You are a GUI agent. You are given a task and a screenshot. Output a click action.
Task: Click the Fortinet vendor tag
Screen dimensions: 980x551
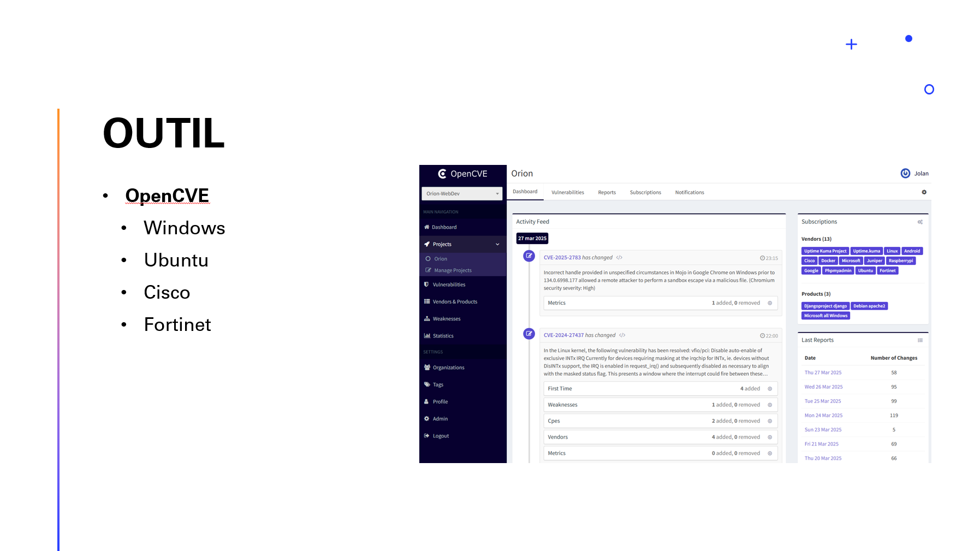click(887, 271)
